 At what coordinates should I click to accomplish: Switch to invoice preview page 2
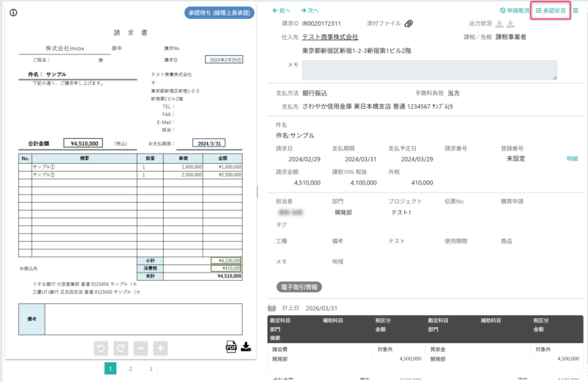click(131, 369)
